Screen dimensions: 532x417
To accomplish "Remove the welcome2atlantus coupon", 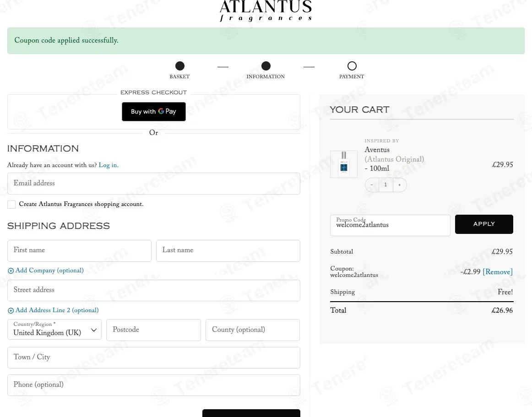I will (497, 272).
